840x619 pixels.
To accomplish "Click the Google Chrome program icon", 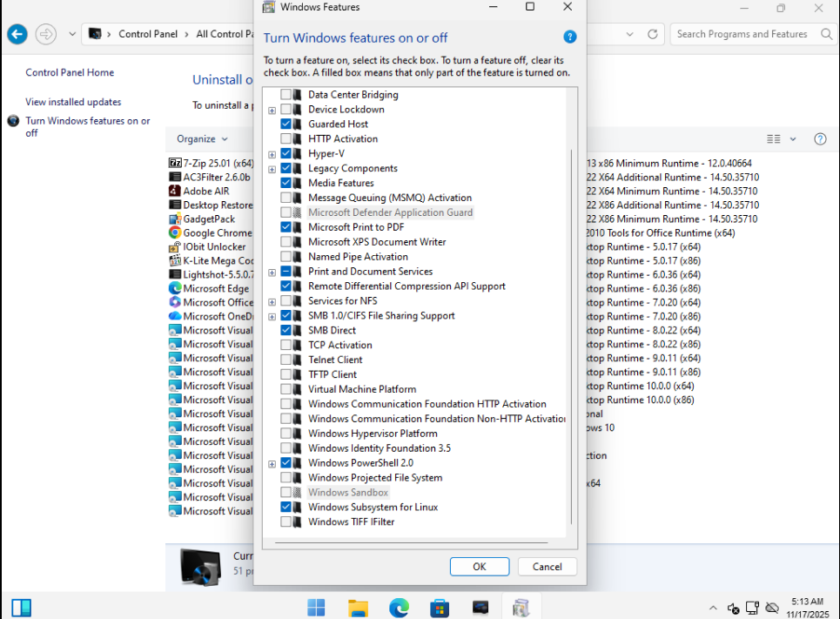I will (x=175, y=232).
